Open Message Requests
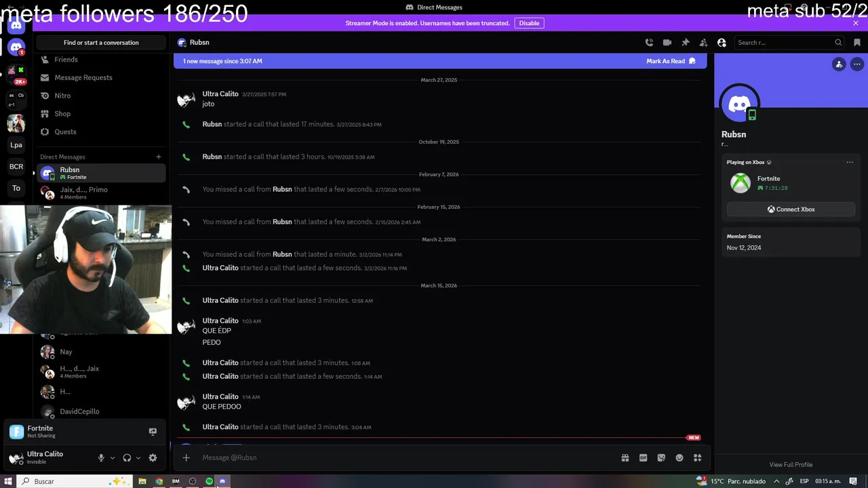This screenshot has height=488, width=868. pos(101,77)
